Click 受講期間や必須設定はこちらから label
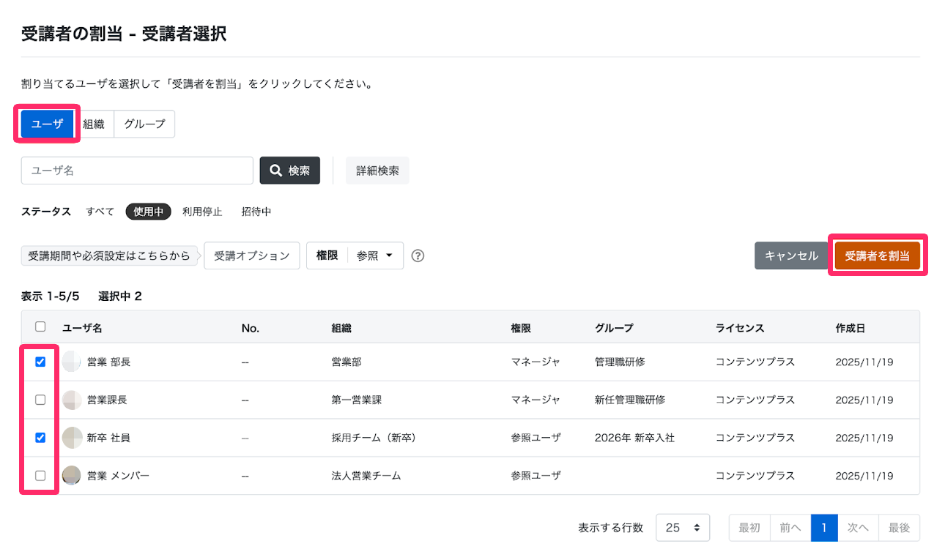Viewport: 945px width, 560px height. coord(108,255)
